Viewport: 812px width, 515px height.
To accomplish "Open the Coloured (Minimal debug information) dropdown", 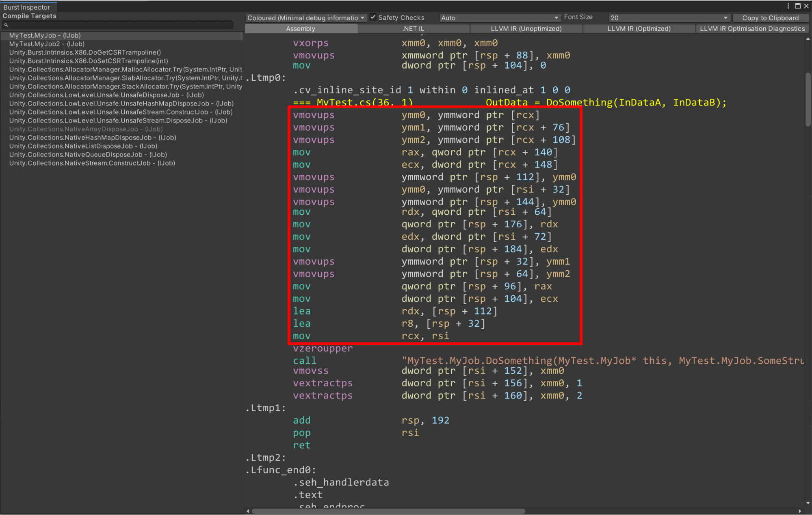I will click(x=306, y=18).
